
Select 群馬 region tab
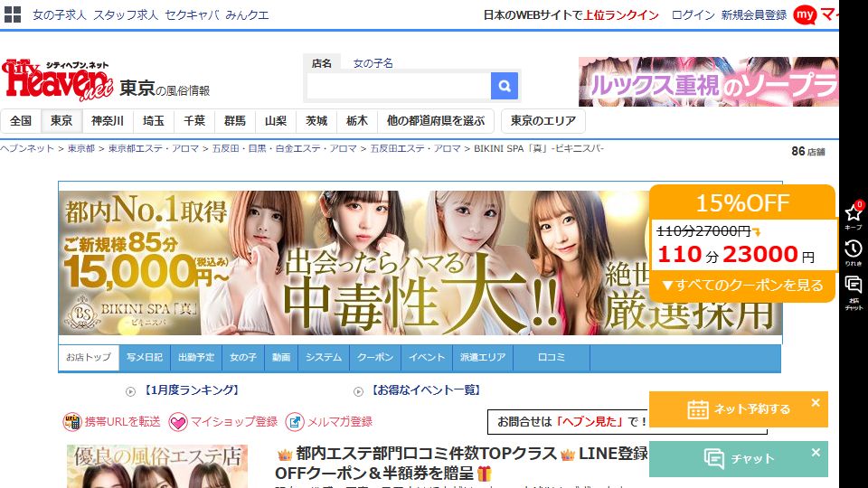point(235,120)
